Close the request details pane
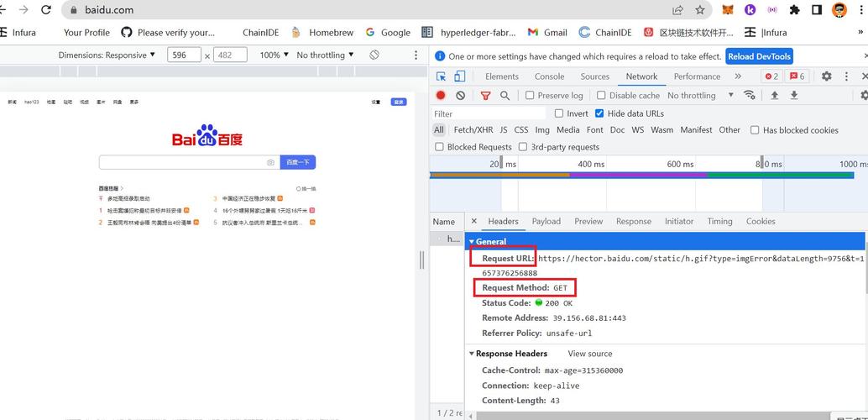The width and height of the screenshot is (868, 420). (473, 221)
